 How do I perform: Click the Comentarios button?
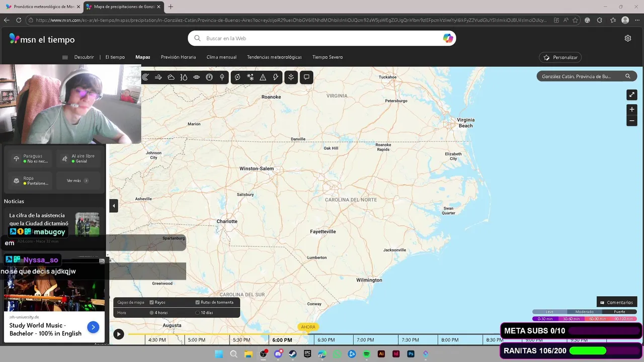coord(617,302)
